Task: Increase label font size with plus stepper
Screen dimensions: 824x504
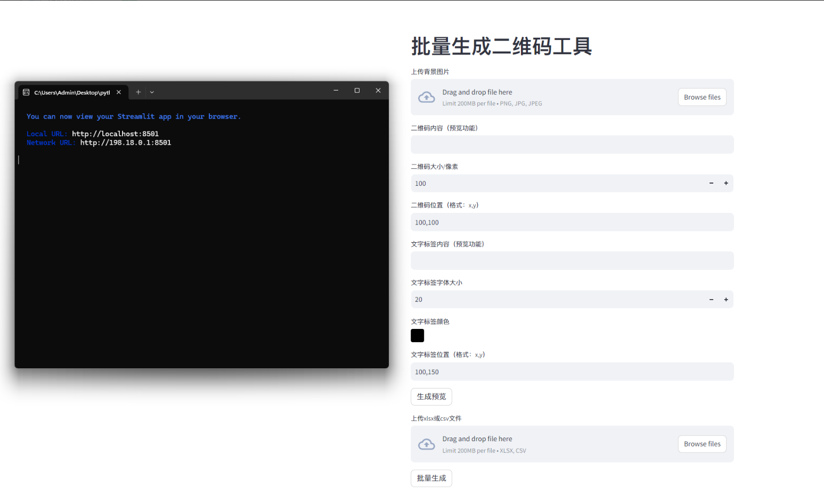Action: (725, 299)
